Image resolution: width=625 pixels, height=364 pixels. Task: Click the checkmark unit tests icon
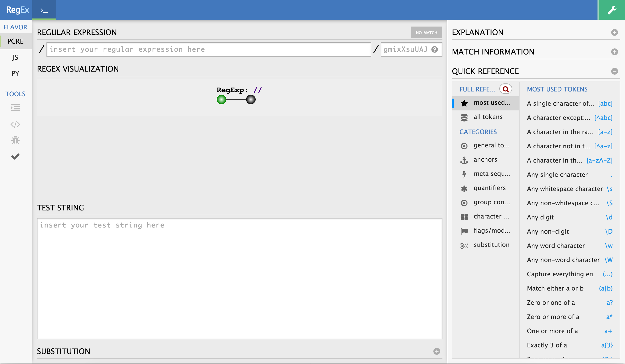pos(15,156)
